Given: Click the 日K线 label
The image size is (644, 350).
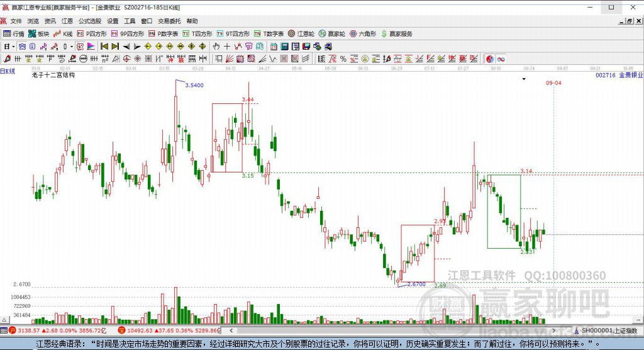Looking at the screenshot, I should coord(8,71).
